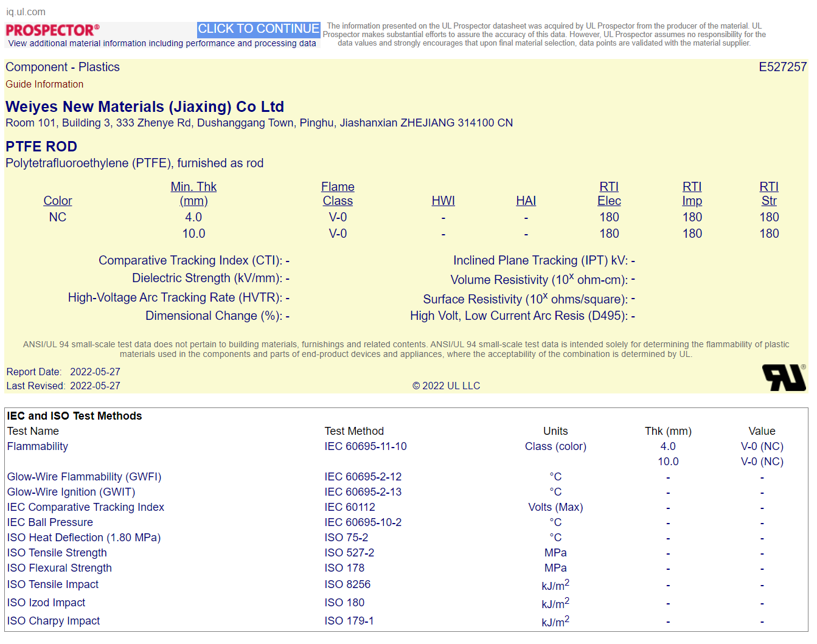The height and width of the screenshot is (644, 817).
Task: Click Surface Resistivity label
Action: click(526, 299)
